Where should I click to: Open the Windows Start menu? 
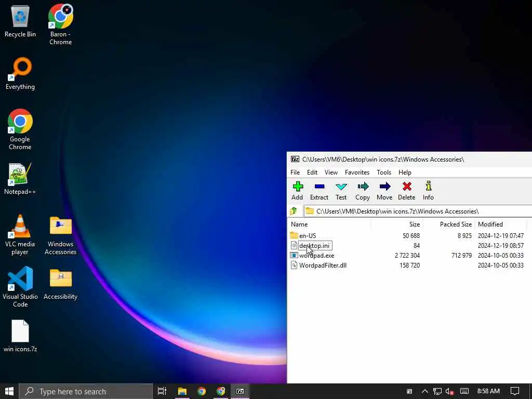click(x=9, y=391)
